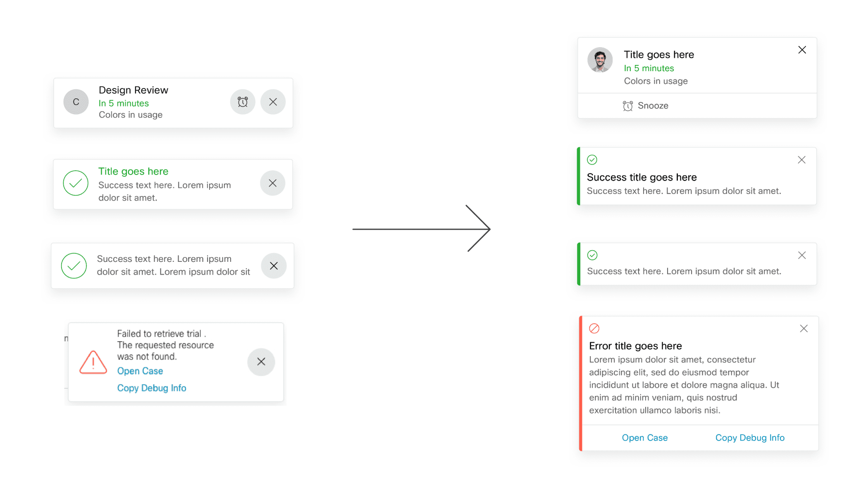Select the Snooze button with the clock icon
868x484 pixels.
click(646, 106)
